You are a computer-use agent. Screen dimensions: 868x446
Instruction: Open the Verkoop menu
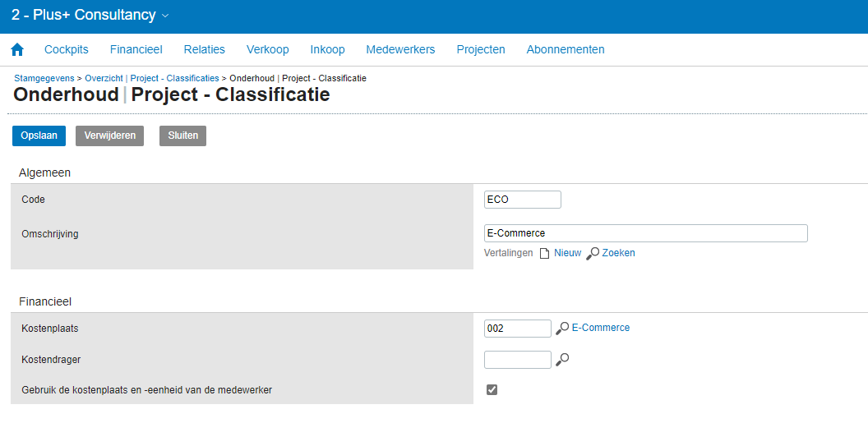[x=268, y=49]
